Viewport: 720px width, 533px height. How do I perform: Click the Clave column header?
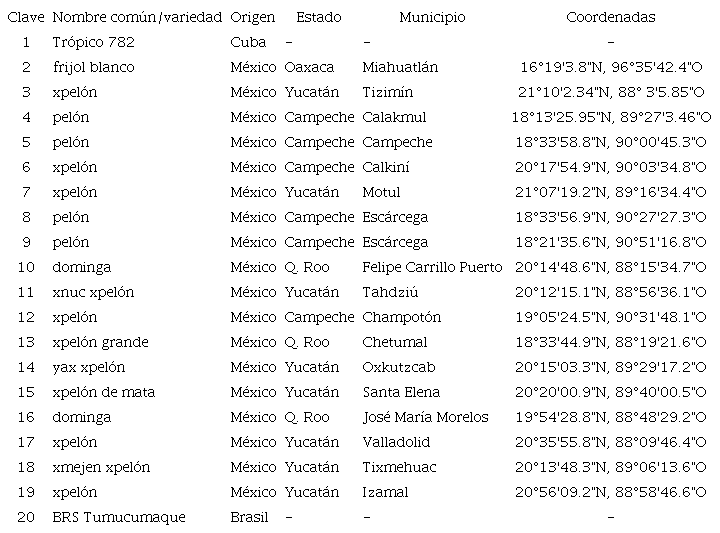point(26,17)
